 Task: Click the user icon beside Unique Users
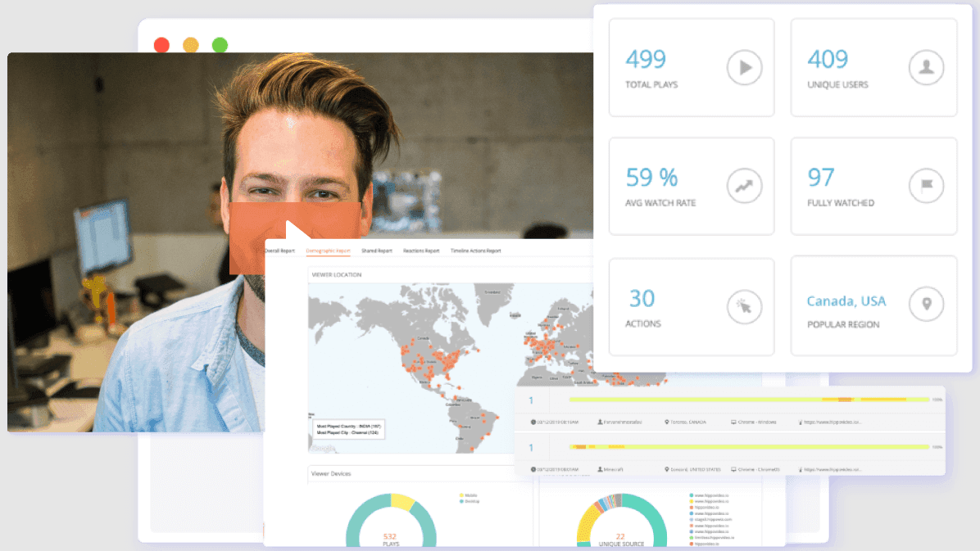pos(926,69)
